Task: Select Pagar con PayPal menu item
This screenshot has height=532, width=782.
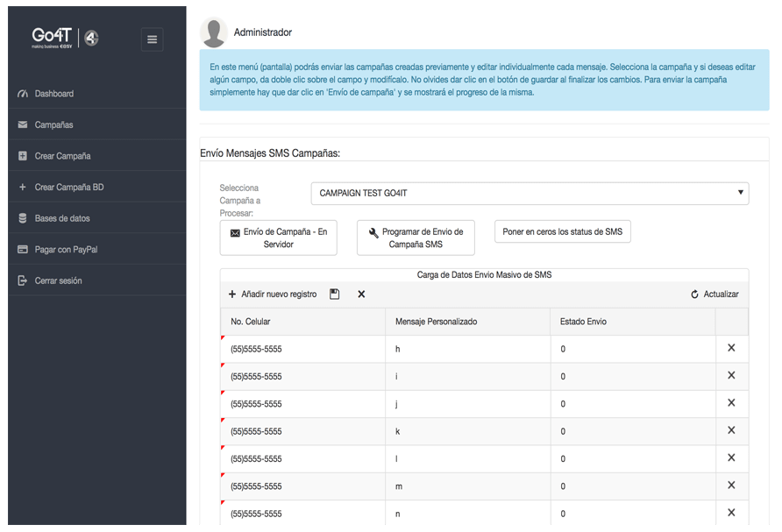Action: coord(66,250)
